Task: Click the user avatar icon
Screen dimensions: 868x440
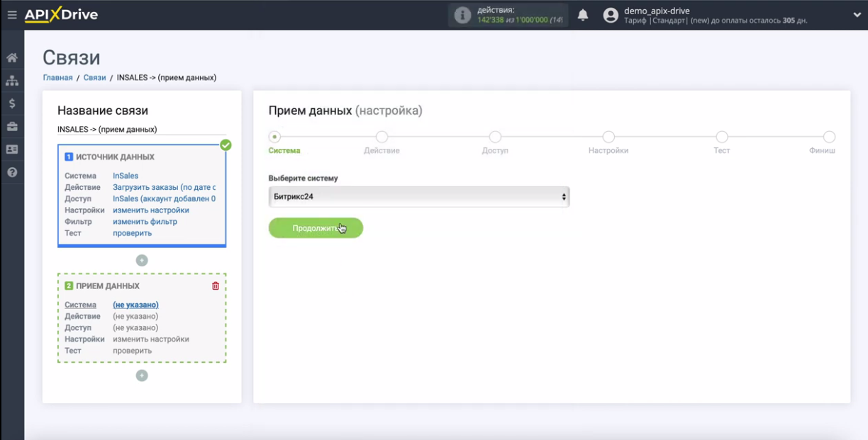Action: coord(611,15)
